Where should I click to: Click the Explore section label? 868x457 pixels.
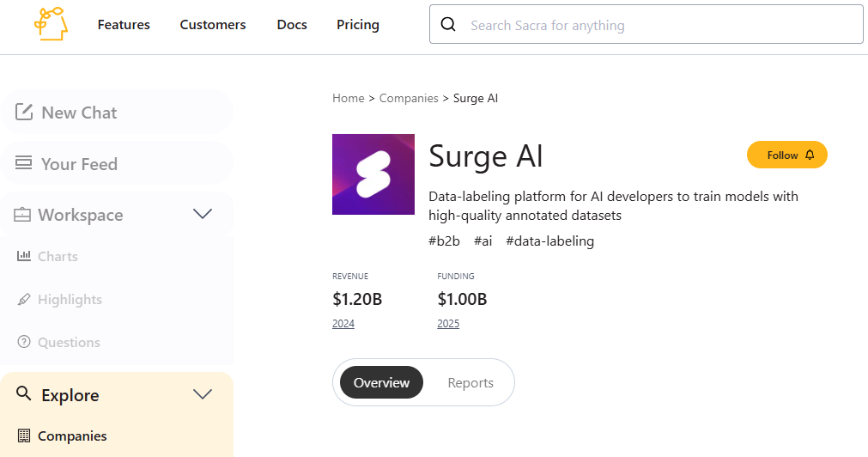pyautogui.click(x=70, y=395)
